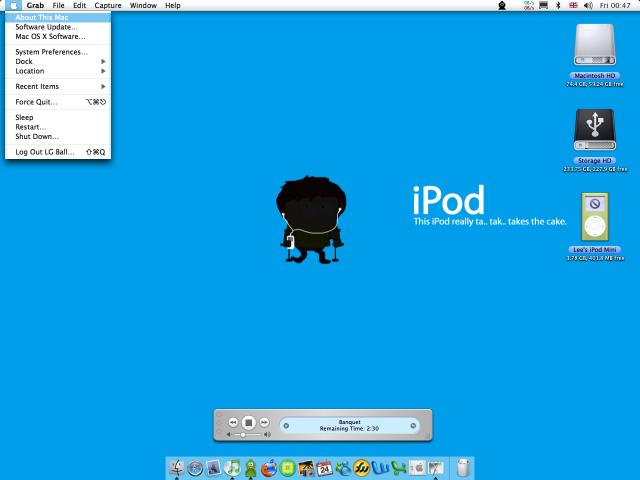Click rewind in iTunes mini player
The image size is (640, 480).
click(233, 422)
